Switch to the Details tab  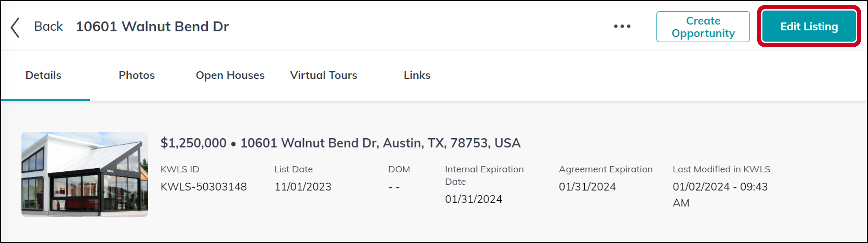click(x=43, y=75)
